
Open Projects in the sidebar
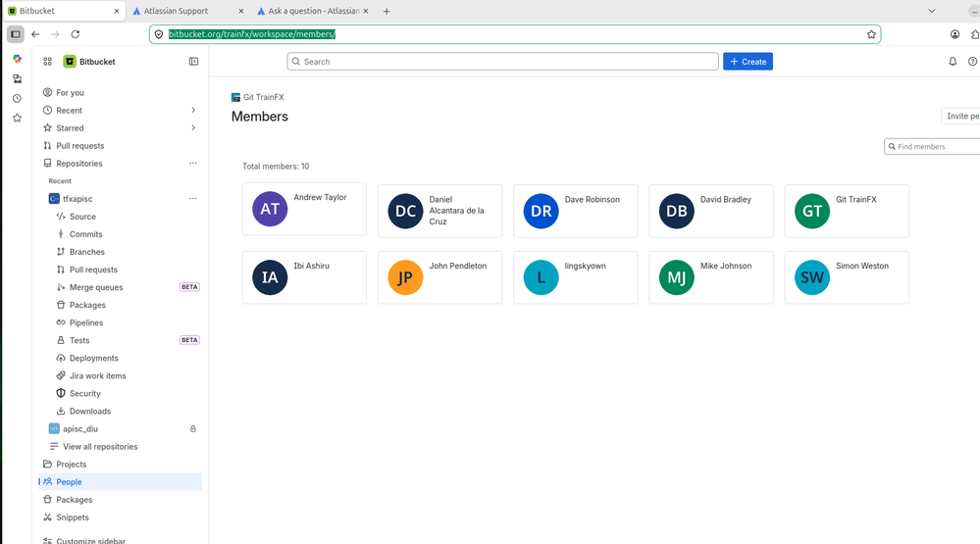point(120,464)
